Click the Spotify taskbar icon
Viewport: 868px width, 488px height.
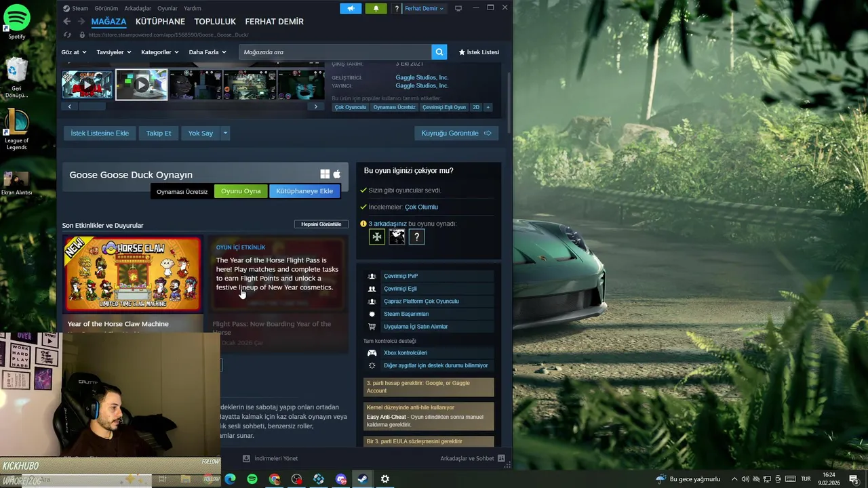point(252,479)
